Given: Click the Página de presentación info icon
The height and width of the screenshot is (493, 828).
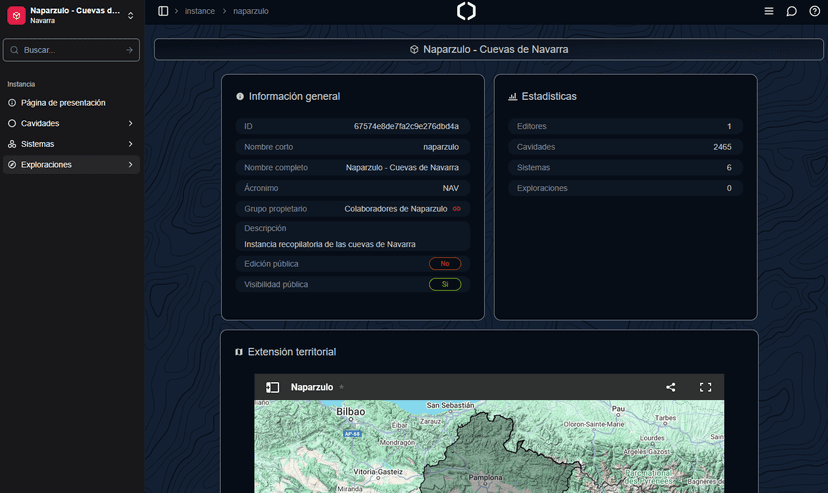Looking at the screenshot, I should coord(12,103).
